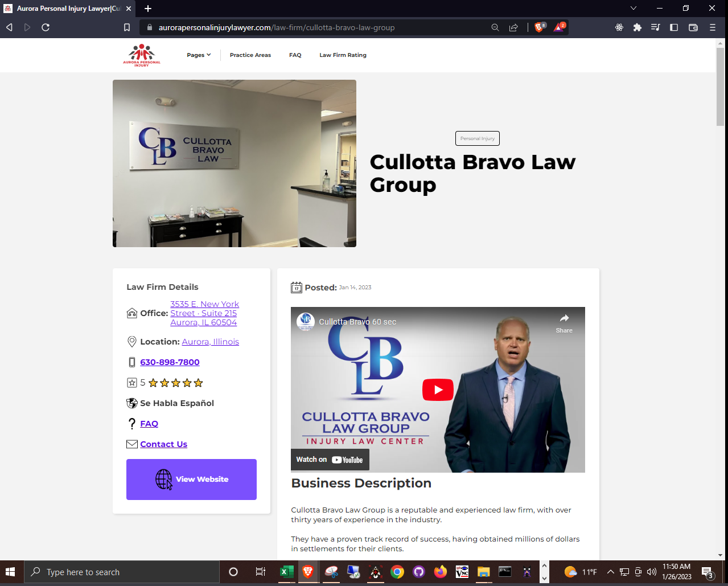
Task: Open the Law Firm Rating nav link
Action: point(343,55)
